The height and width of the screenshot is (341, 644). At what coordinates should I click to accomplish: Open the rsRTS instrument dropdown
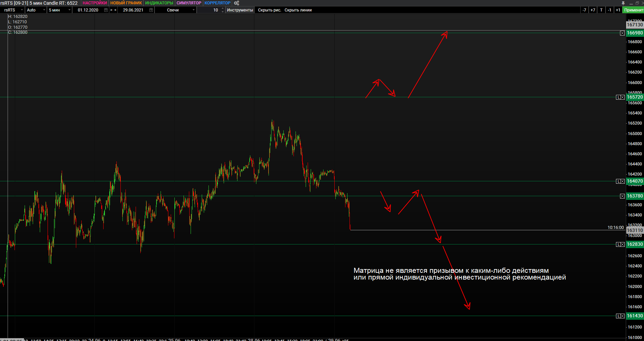(x=12, y=10)
